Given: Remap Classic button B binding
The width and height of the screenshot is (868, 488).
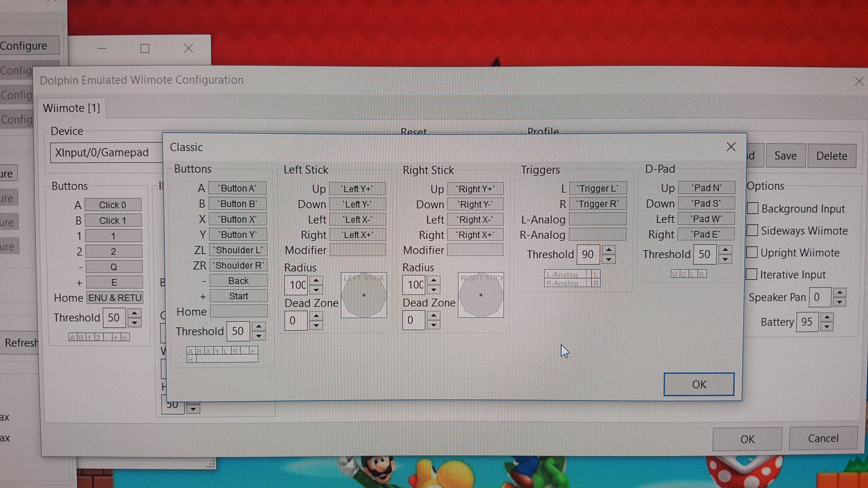Looking at the screenshot, I should coord(238,204).
